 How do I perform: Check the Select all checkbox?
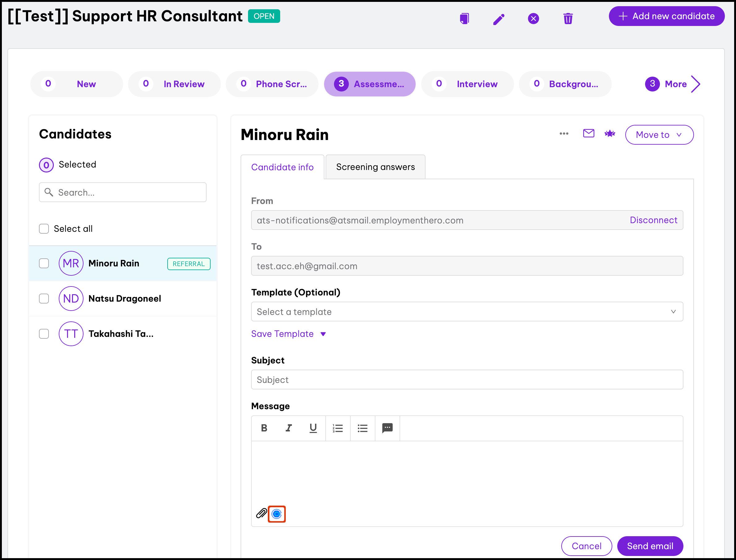pyautogui.click(x=44, y=229)
